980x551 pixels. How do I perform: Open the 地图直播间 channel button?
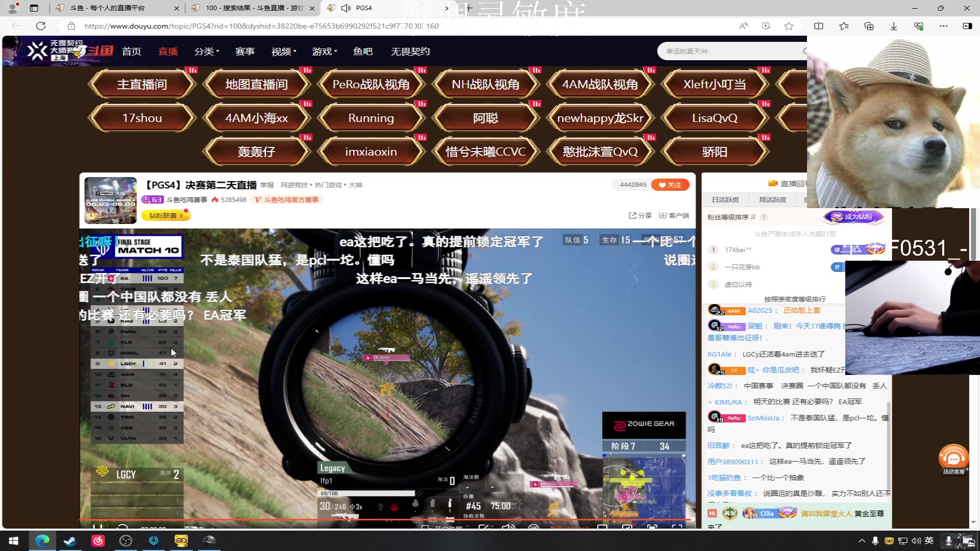pos(256,84)
